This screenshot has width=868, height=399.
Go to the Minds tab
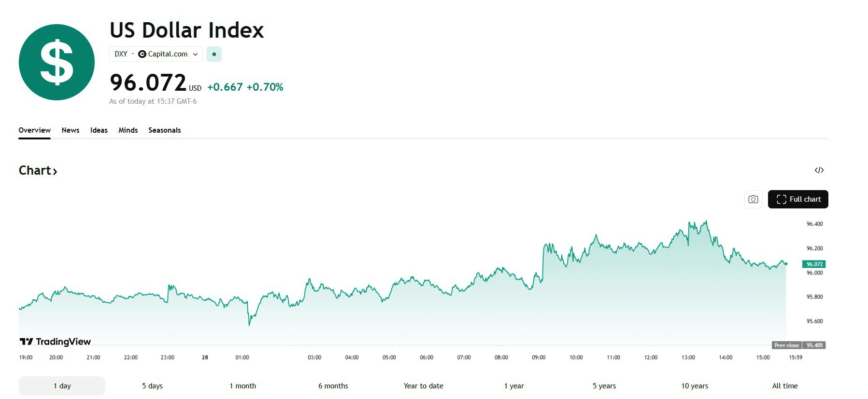(x=128, y=130)
